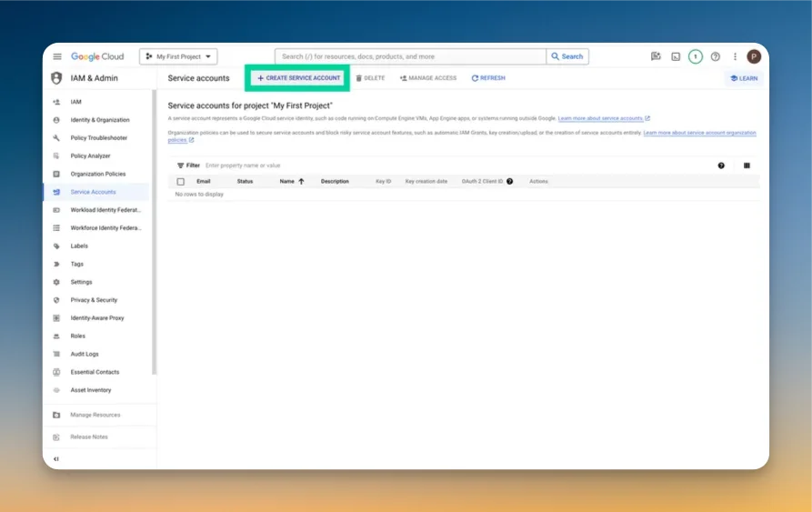Click the Key ID column header
Screen dimensions: 812x512
pos(383,182)
